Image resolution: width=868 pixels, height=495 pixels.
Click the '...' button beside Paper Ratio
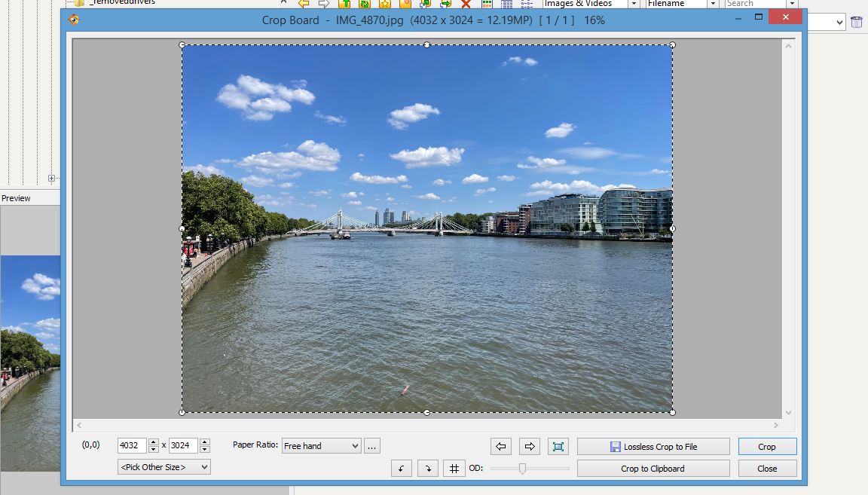372,446
